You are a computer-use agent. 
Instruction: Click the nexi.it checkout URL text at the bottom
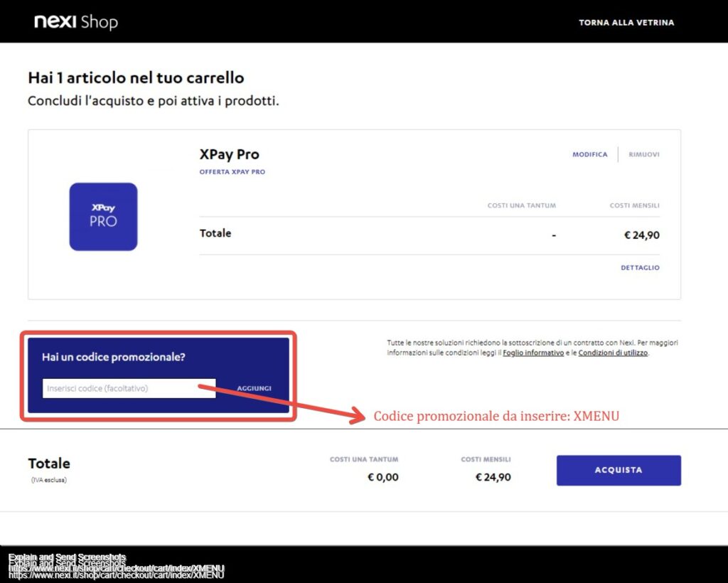point(116,572)
